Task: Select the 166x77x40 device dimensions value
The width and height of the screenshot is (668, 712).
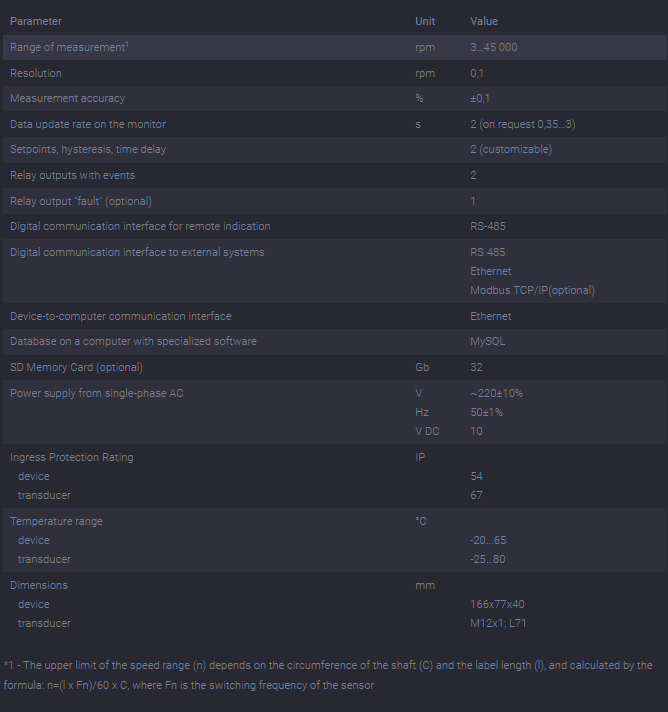Action: point(497,604)
